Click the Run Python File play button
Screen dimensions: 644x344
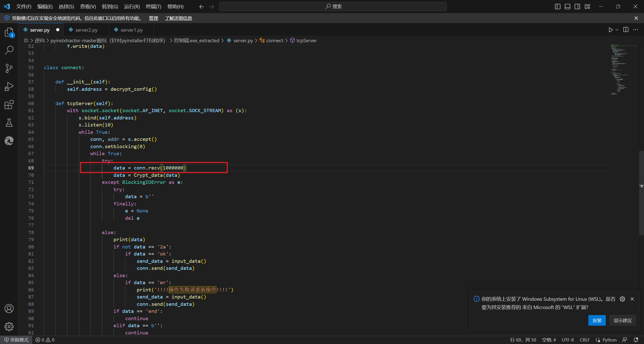[x=611, y=30]
